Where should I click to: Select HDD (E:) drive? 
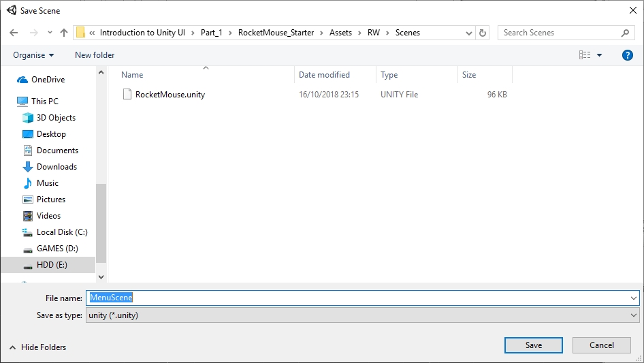[x=52, y=265]
